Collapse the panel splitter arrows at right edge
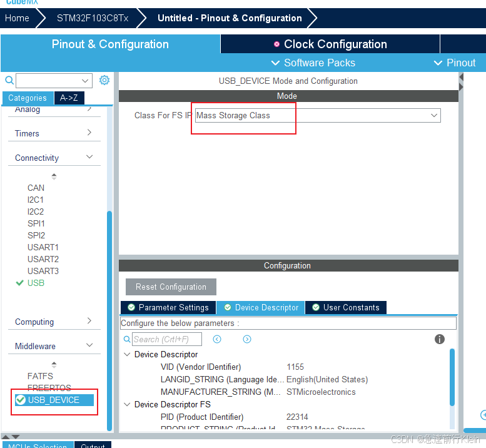Screen dimensions: 486x448 tap(461, 82)
